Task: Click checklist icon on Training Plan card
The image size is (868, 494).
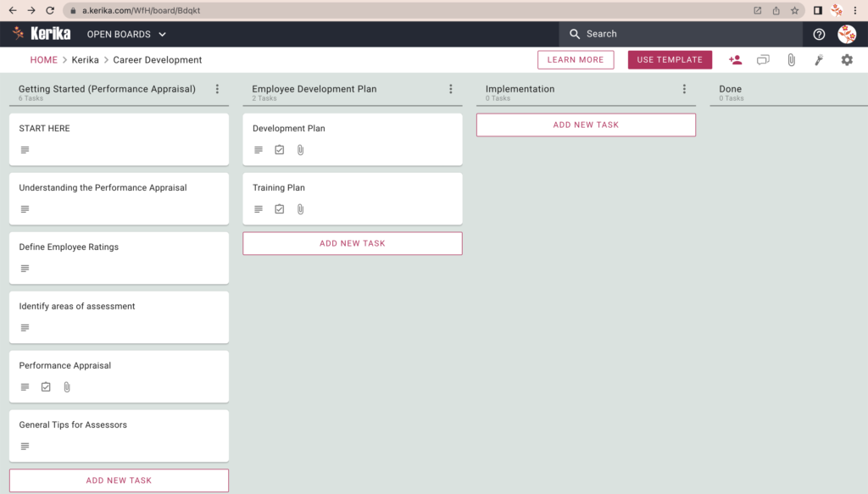Action: (280, 209)
